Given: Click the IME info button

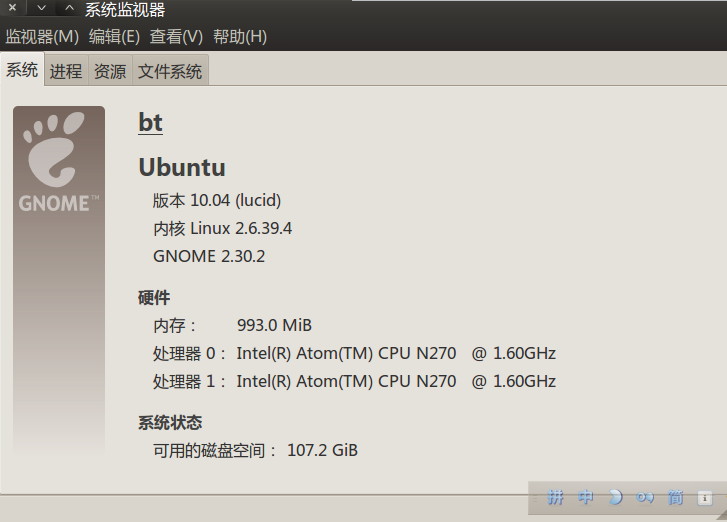Looking at the screenshot, I should tap(705, 498).
